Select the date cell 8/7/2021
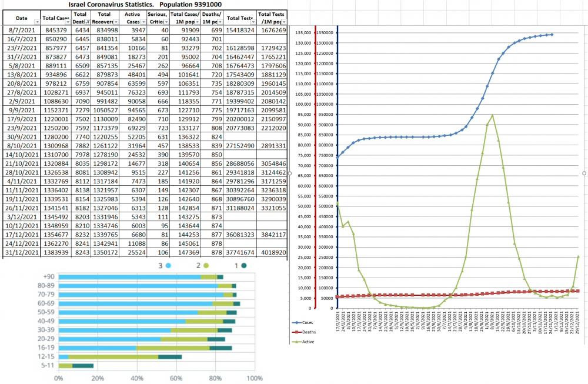 coord(22,31)
